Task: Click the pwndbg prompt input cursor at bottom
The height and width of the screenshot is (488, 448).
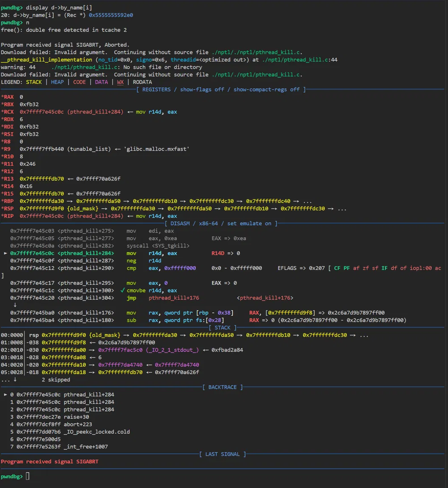Action: click(x=28, y=476)
